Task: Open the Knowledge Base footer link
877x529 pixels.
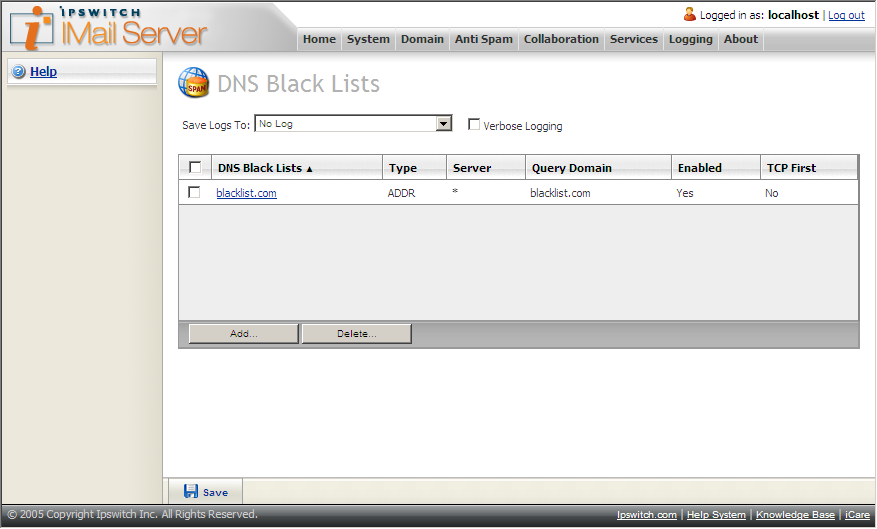Action: (795, 515)
